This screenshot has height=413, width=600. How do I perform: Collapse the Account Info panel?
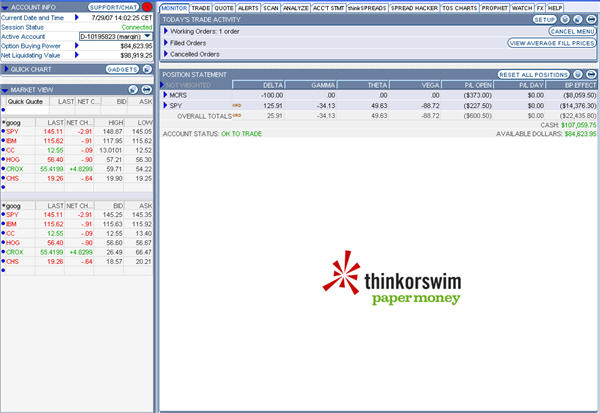tap(5, 6)
